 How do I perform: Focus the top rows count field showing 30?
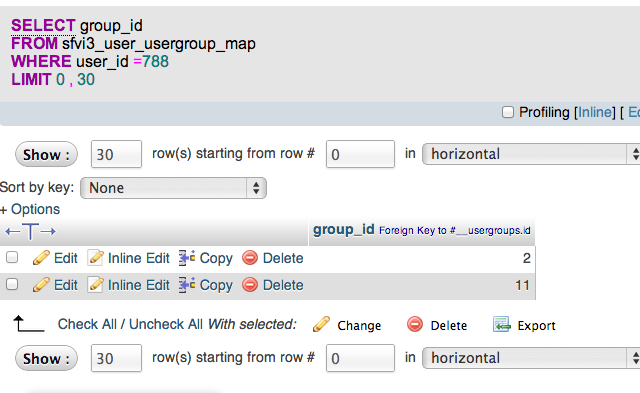116,154
